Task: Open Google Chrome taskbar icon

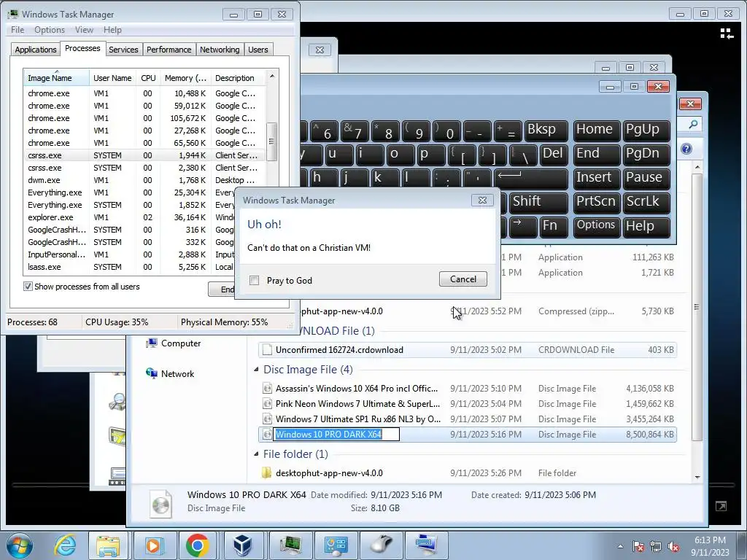Action: [x=198, y=545]
